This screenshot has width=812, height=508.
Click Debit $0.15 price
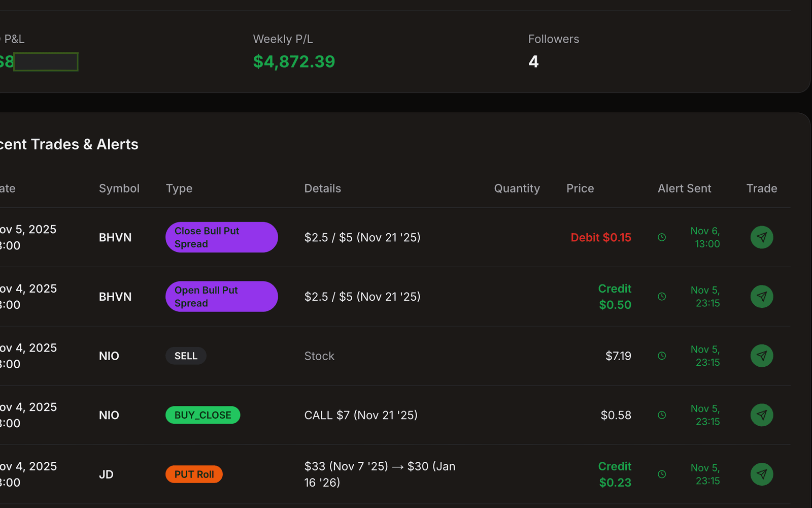[601, 237]
